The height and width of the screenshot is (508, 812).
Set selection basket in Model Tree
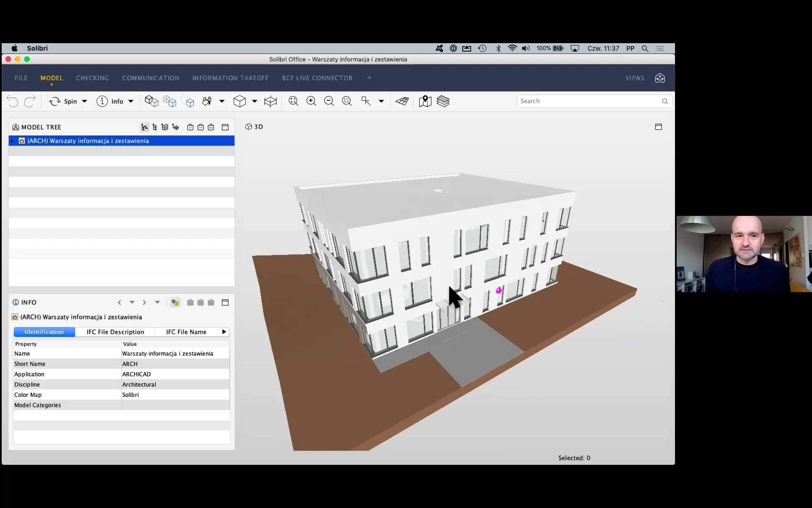211,127
